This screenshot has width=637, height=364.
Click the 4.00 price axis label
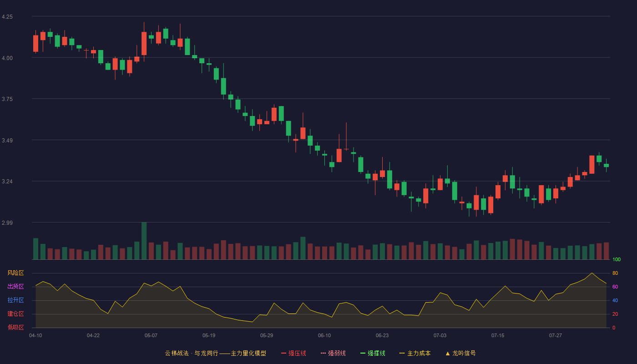tap(7, 58)
